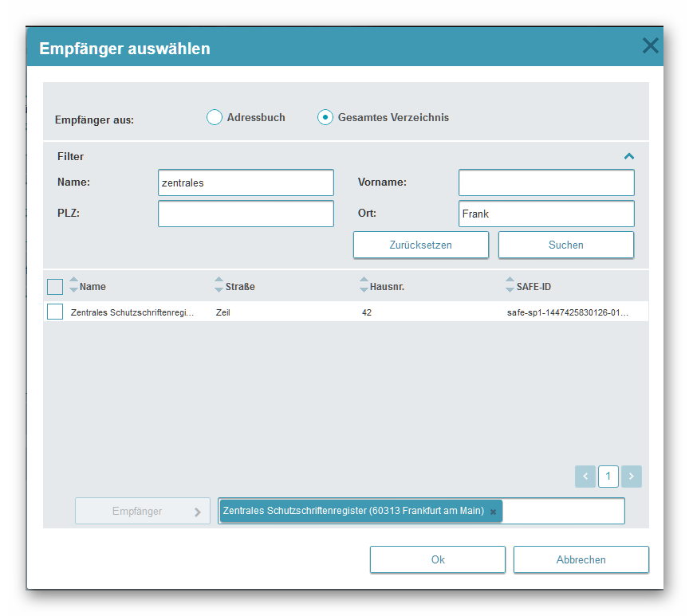The image size is (689, 616).
Task: Start search with the Suchen button
Action: (565, 245)
